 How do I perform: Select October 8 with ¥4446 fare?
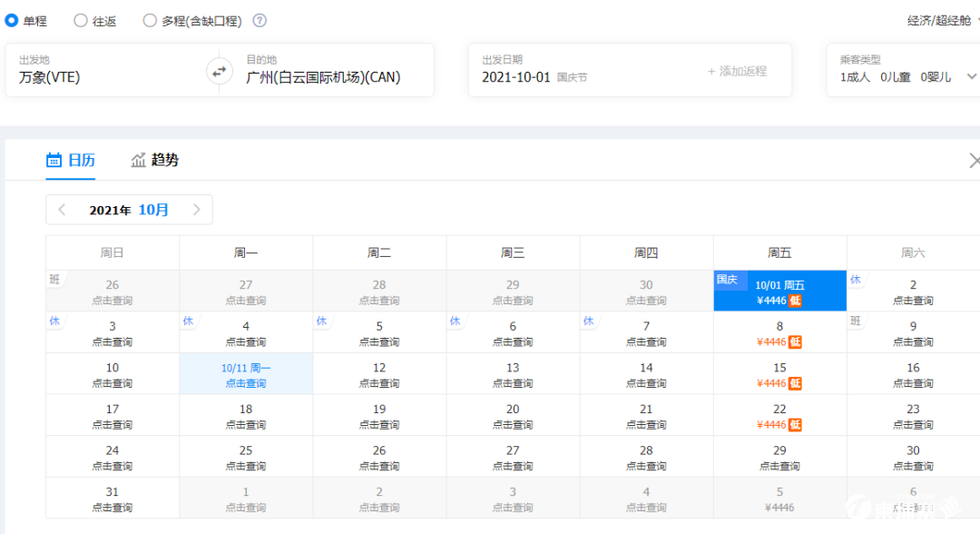click(780, 332)
